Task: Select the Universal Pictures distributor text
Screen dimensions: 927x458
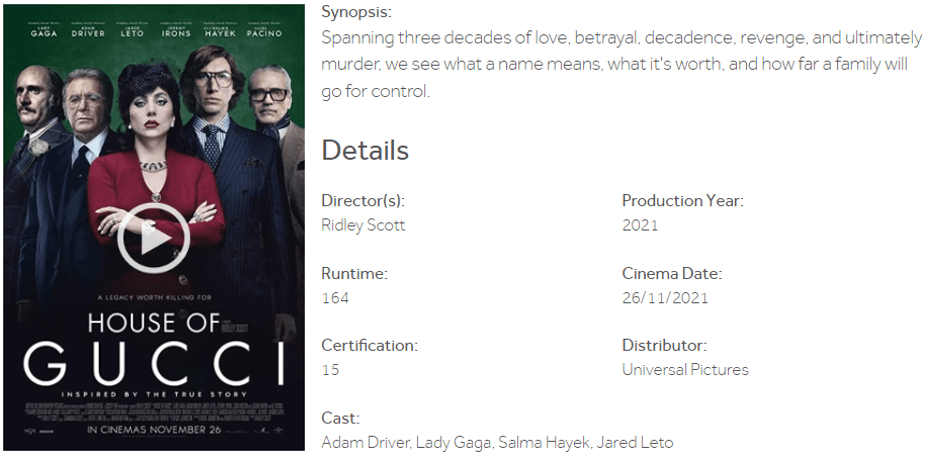Action: pos(685,370)
